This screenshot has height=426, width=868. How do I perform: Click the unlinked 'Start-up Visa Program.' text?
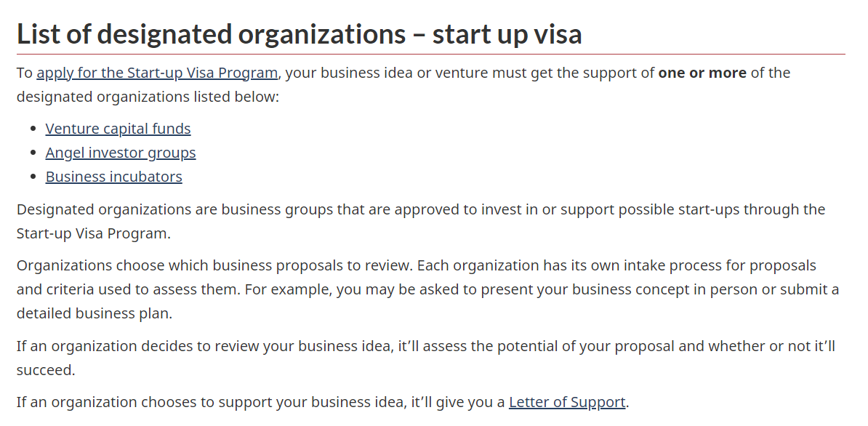tap(94, 233)
